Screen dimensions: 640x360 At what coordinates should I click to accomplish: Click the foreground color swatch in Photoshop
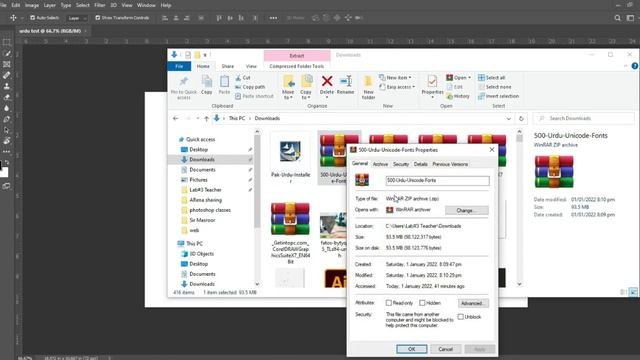1,165
